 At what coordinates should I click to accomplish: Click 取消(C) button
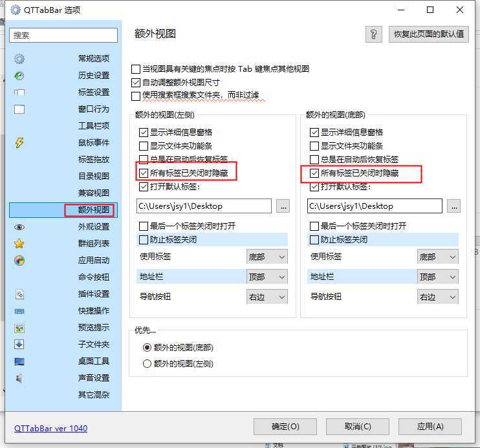click(358, 427)
